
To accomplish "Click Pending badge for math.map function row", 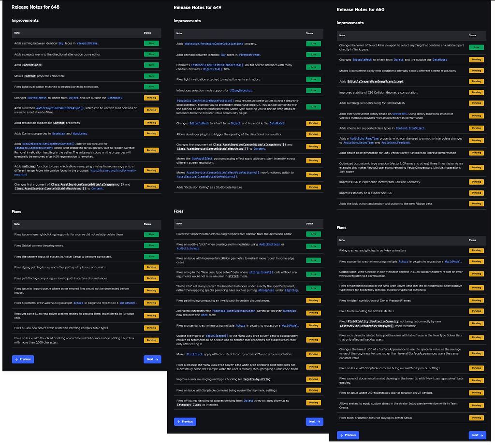I will click(x=151, y=171).
